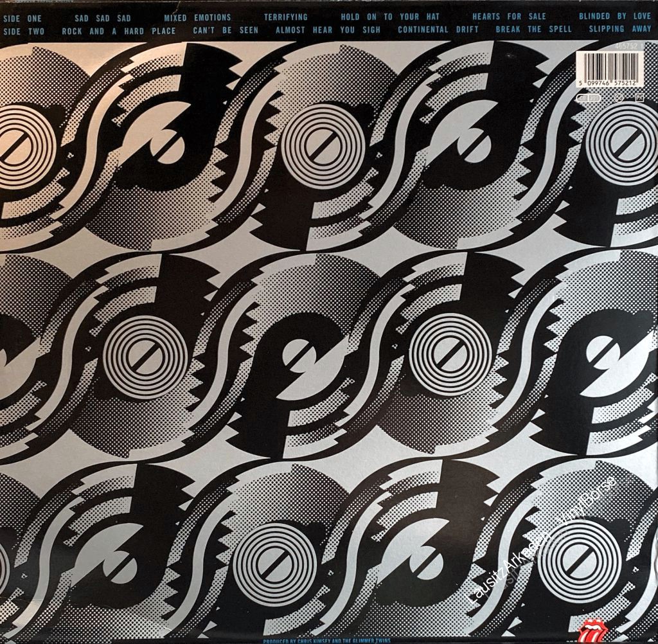The image size is (658, 644).
Task: Click the 'Side One' label
Action: coord(22,17)
